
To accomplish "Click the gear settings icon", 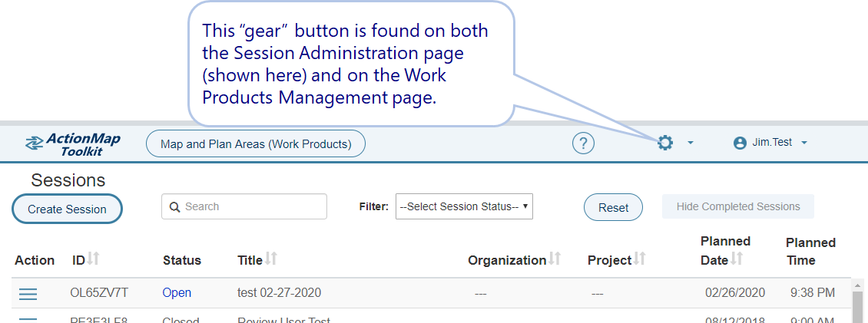I will point(665,143).
